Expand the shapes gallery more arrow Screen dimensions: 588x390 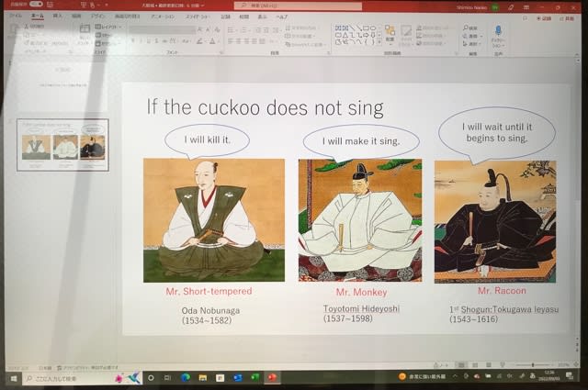coord(379,42)
